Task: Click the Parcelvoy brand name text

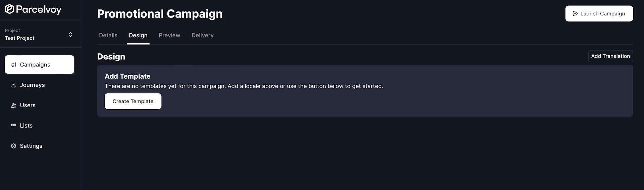Action: (x=39, y=9)
